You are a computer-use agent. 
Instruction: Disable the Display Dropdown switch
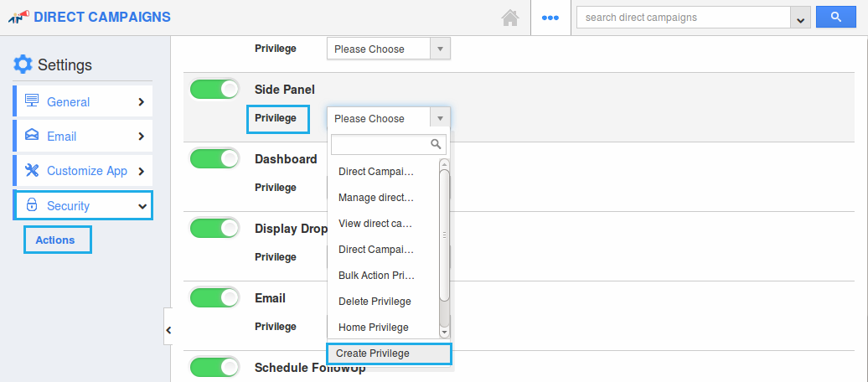[x=214, y=228]
